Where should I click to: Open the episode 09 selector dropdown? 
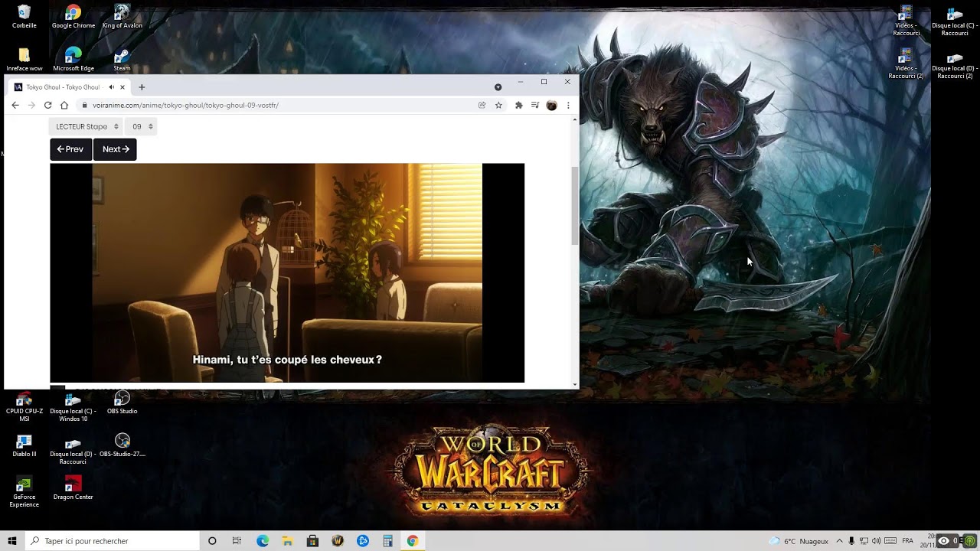pos(142,126)
